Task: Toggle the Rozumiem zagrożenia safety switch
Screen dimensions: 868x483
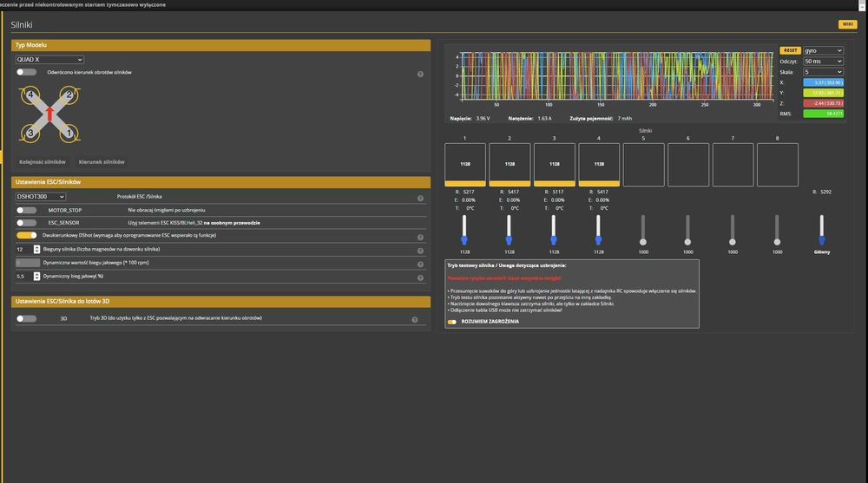Action: (452, 322)
